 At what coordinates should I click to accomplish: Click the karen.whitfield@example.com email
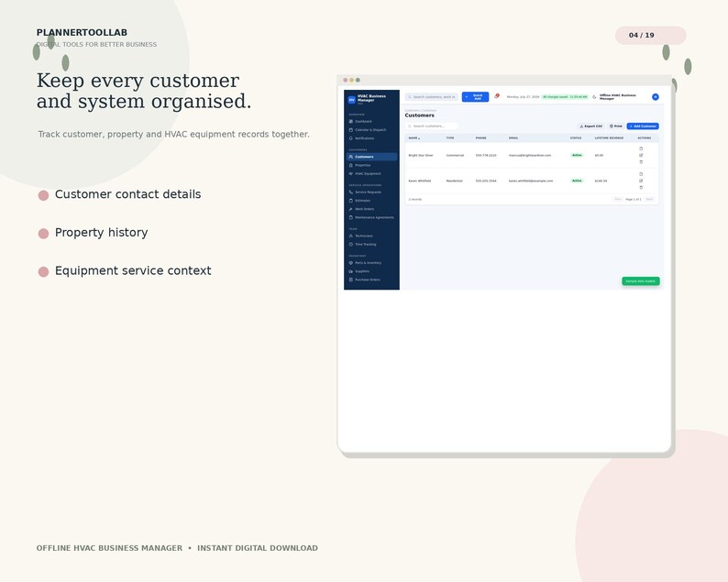coord(531,181)
